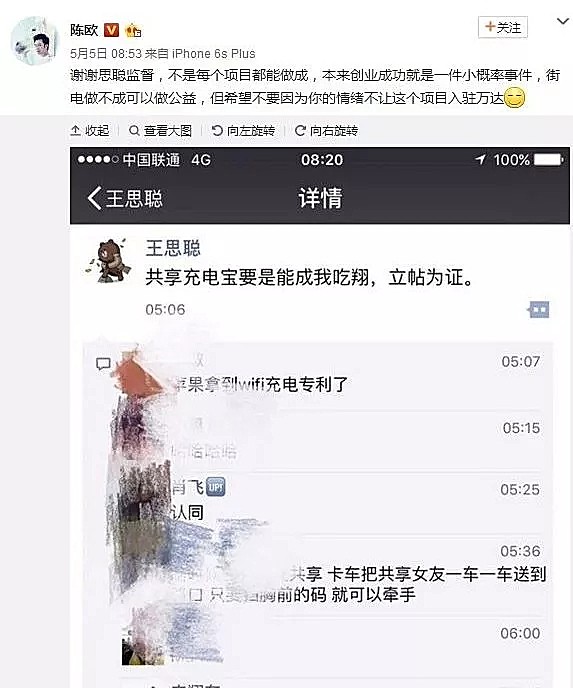Collapse image with 收起 button
The width and height of the screenshot is (573, 688).
[90, 130]
